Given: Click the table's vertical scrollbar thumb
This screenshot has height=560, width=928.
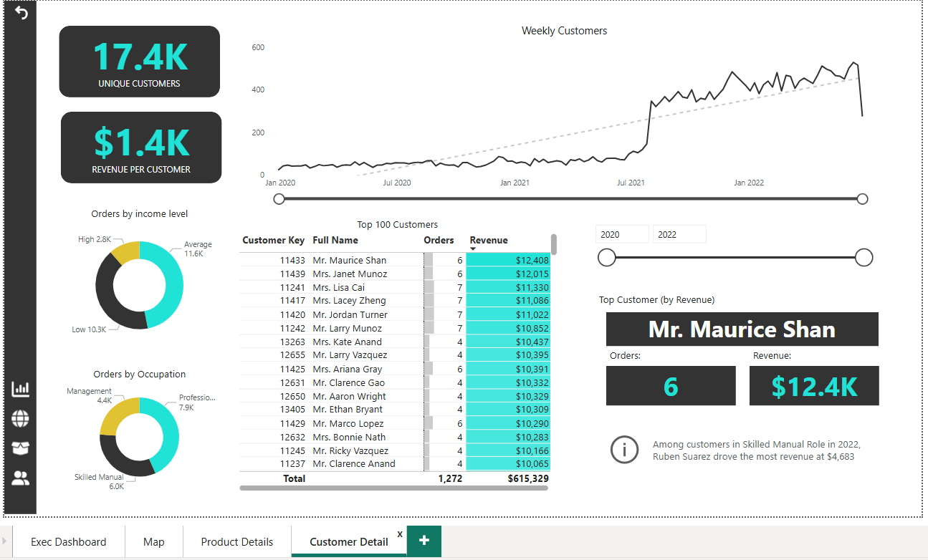Looking at the screenshot, I should 554,244.
